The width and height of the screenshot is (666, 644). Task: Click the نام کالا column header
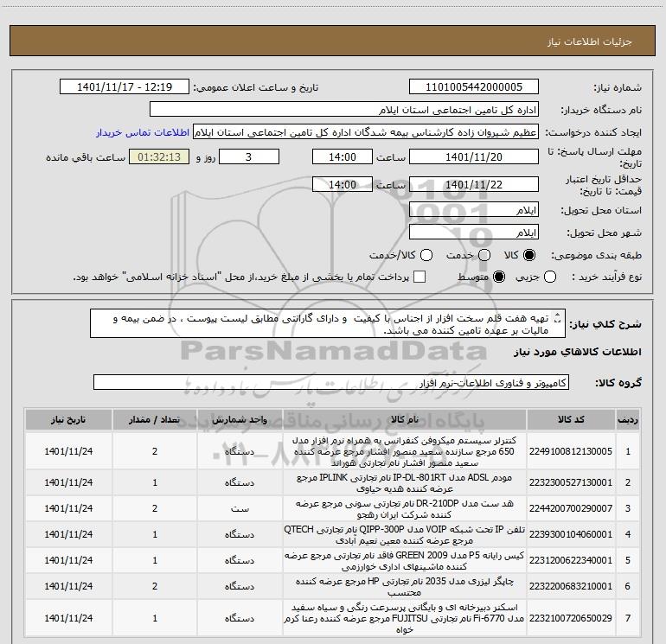pos(405,420)
